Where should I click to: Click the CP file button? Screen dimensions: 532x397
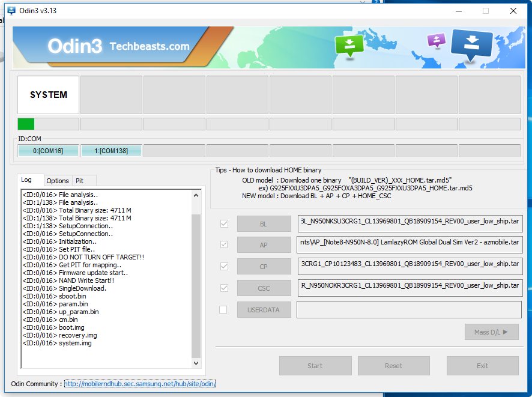[264, 267]
